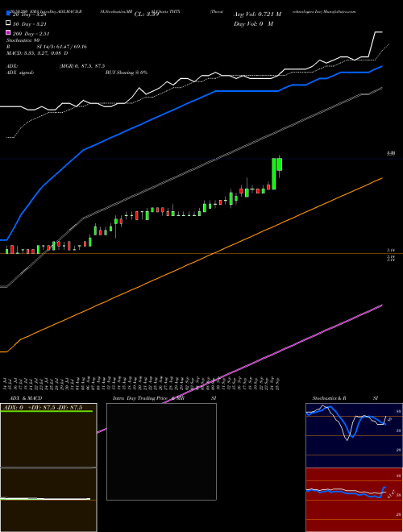
Task: Click the ADX signal label
Action: [x=20, y=73]
